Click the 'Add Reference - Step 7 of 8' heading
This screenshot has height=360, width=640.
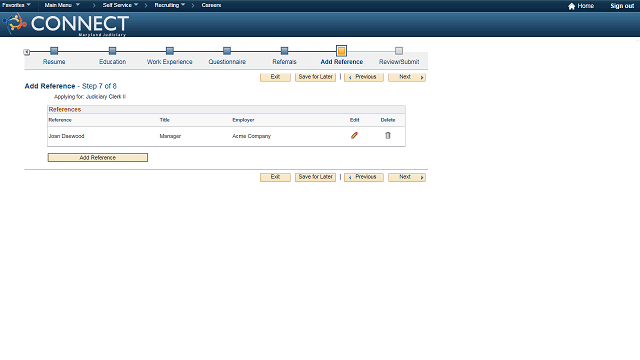71,86
